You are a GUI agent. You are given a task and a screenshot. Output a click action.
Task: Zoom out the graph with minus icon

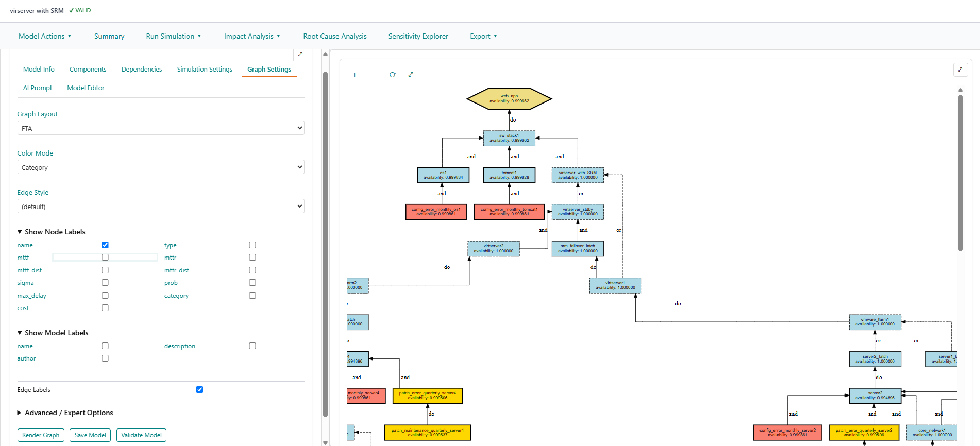click(x=374, y=75)
